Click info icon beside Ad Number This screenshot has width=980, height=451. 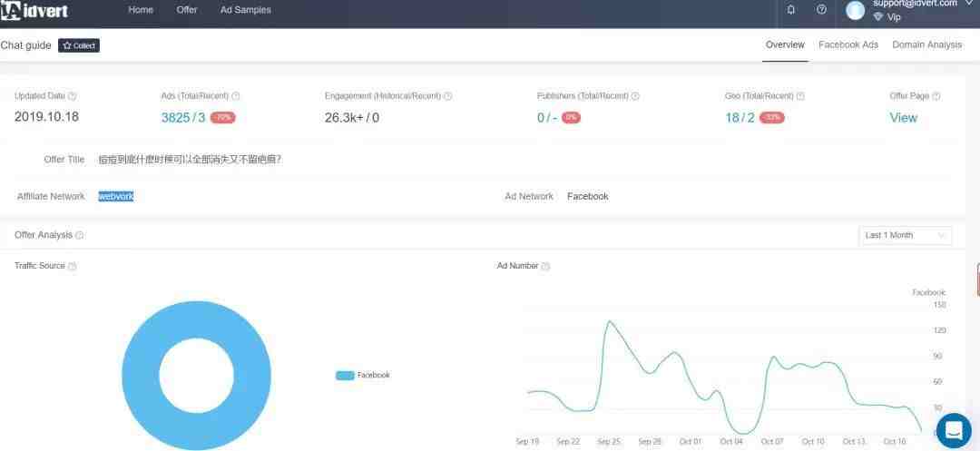[545, 266]
